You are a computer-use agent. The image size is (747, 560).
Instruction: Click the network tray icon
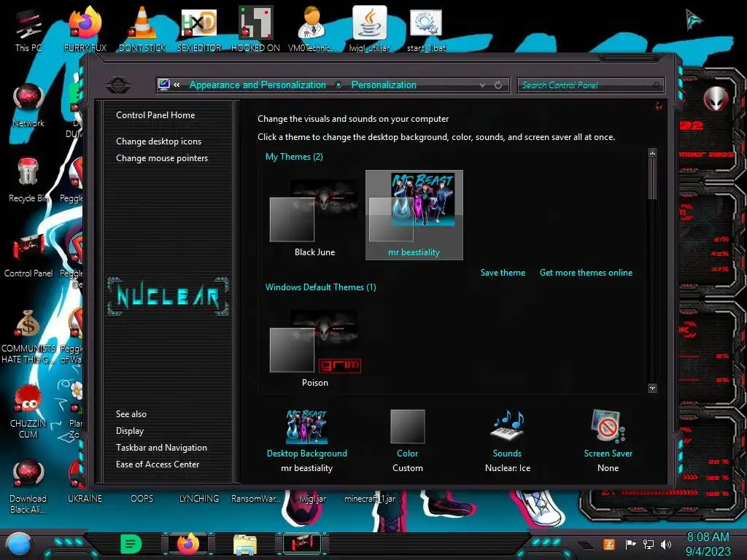tap(648, 544)
